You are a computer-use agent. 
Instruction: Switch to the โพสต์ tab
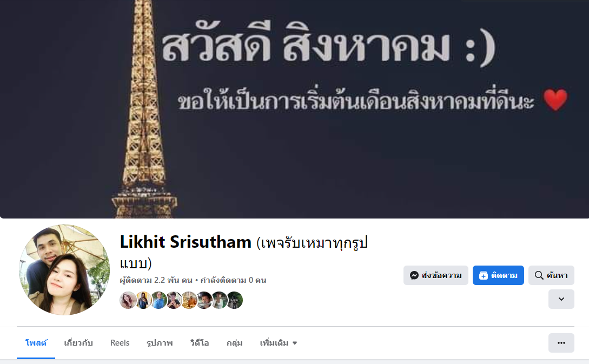point(36,343)
